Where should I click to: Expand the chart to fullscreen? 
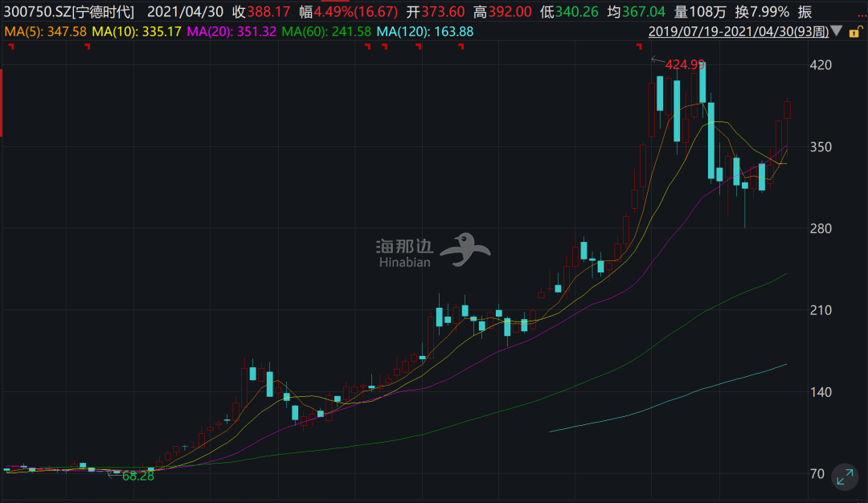click(x=845, y=477)
